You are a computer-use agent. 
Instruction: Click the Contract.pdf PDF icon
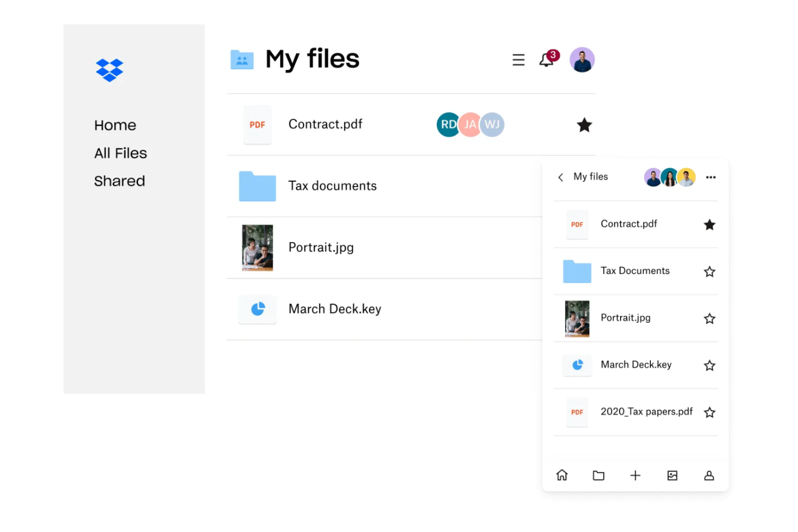[x=258, y=125]
